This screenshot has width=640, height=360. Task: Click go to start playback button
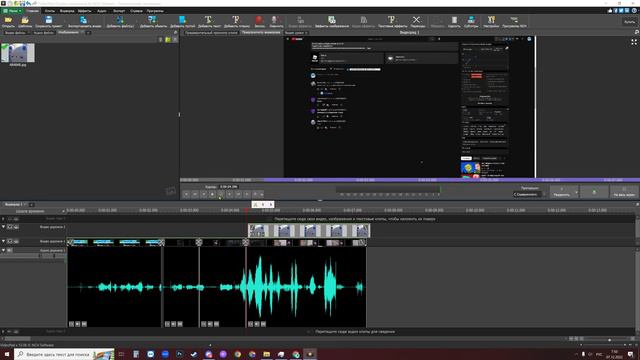point(186,194)
